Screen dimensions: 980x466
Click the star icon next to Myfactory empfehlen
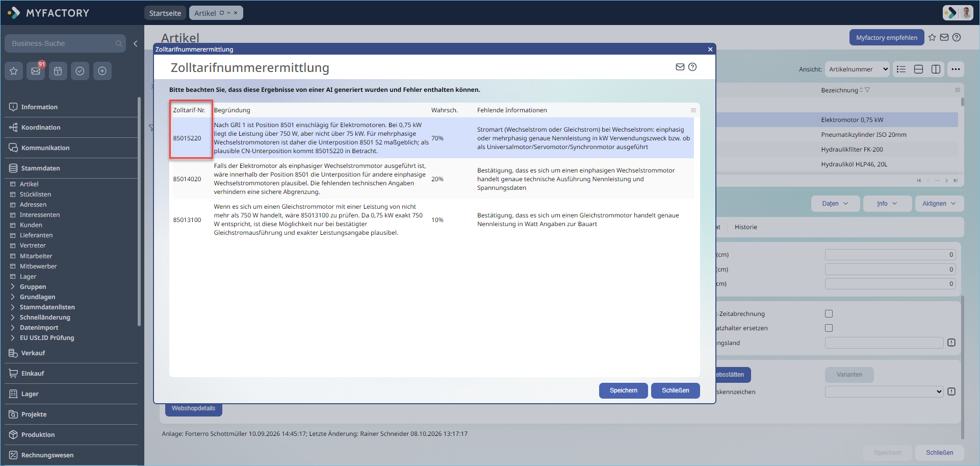point(932,37)
